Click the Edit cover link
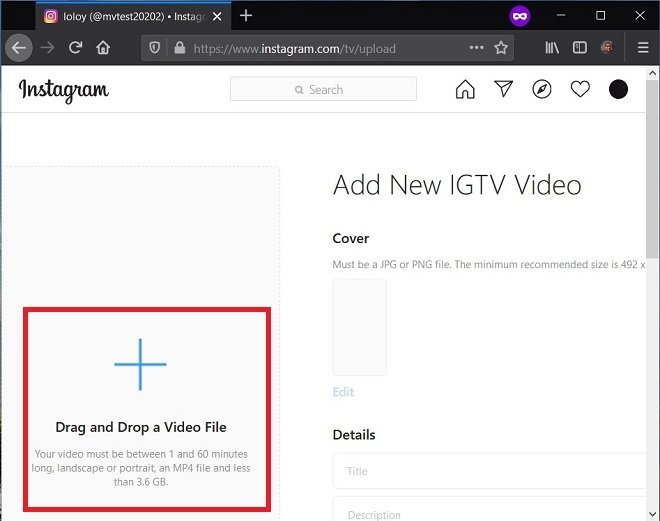Screen dimensions: 660x521 coord(343,392)
